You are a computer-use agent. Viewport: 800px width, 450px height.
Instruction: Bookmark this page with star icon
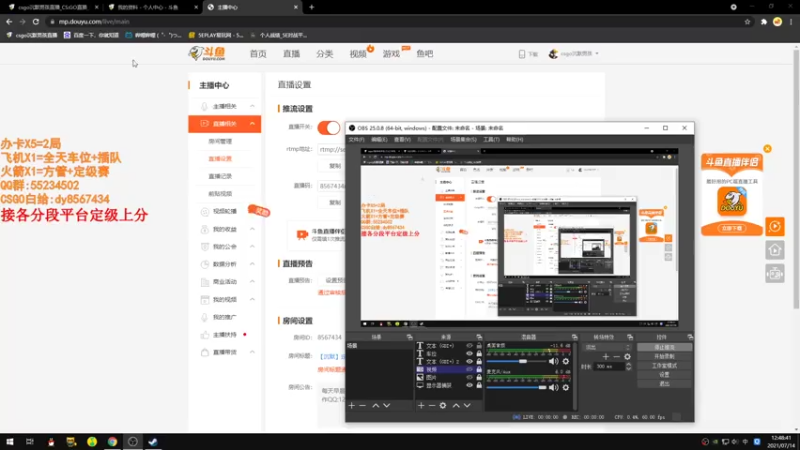point(747,21)
